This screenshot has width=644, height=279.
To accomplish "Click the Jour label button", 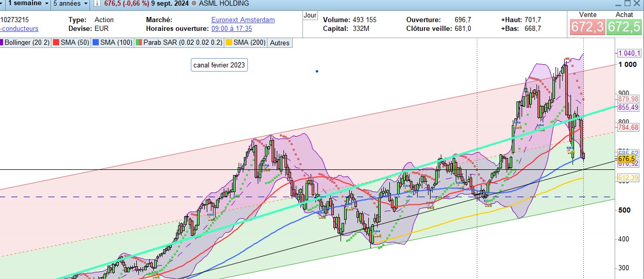I will [x=310, y=15].
